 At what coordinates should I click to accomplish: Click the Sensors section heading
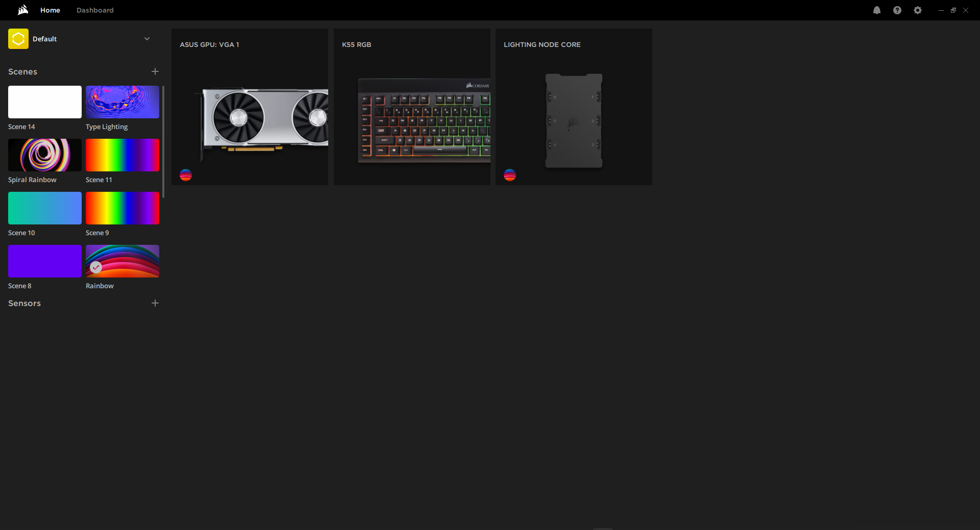click(x=24, y=303)
